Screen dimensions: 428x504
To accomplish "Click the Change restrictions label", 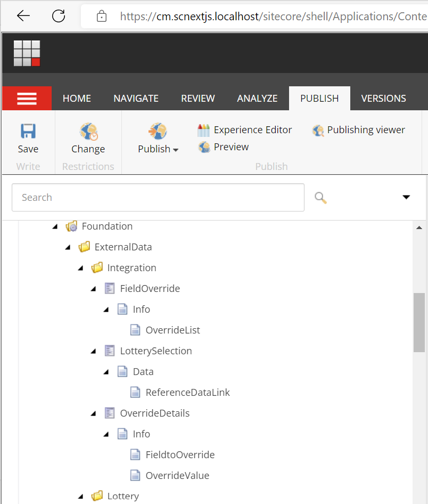I will (88, 149).
